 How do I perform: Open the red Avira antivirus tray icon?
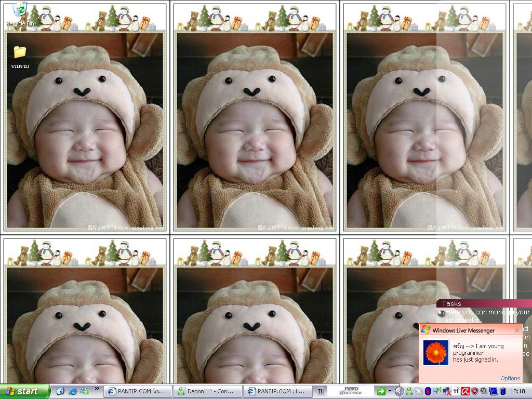[465, 391]
